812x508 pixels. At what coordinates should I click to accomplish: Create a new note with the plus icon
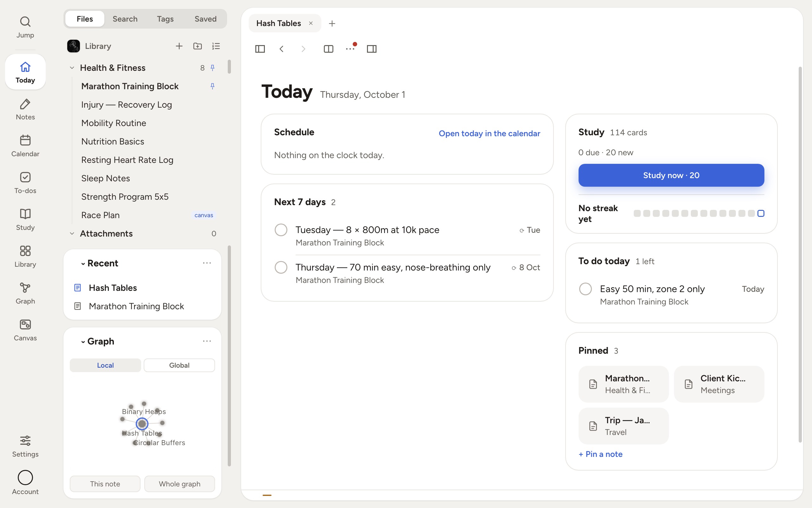tap(179, 46)
